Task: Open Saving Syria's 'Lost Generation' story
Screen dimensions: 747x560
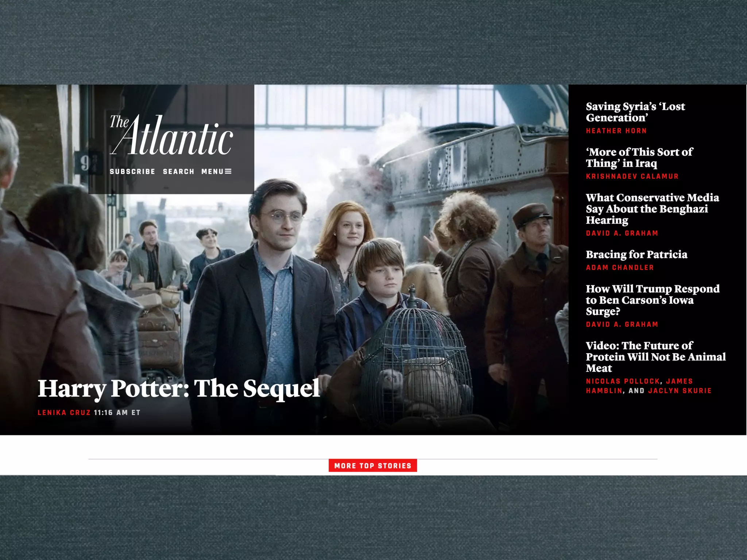Action: pos(635,112)
